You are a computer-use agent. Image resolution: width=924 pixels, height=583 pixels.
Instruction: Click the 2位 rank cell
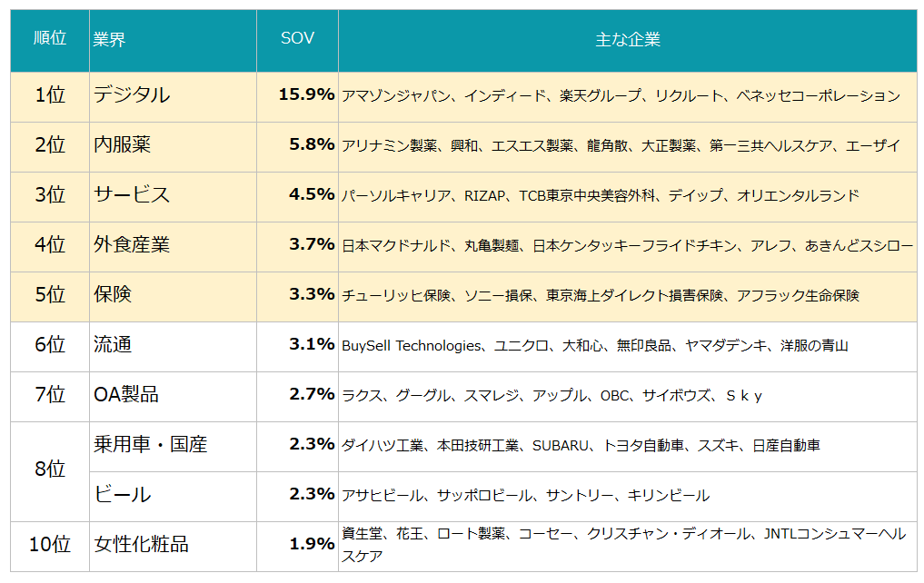(x=50, y=145)
